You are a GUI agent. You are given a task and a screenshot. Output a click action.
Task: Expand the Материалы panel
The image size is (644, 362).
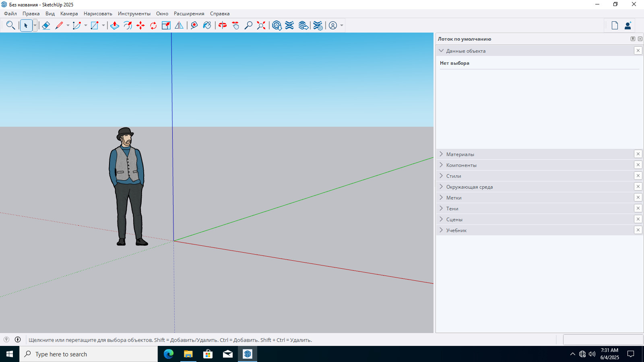click(441, 154)
